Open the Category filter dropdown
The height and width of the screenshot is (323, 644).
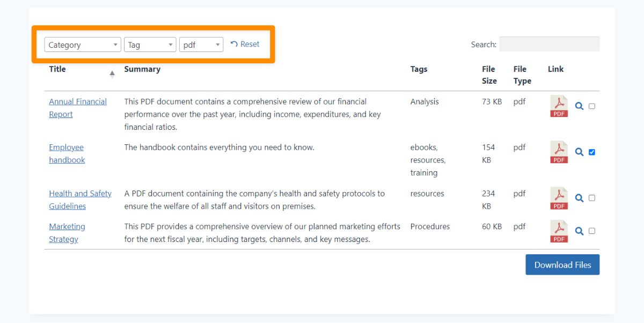(x=83, y=45)
